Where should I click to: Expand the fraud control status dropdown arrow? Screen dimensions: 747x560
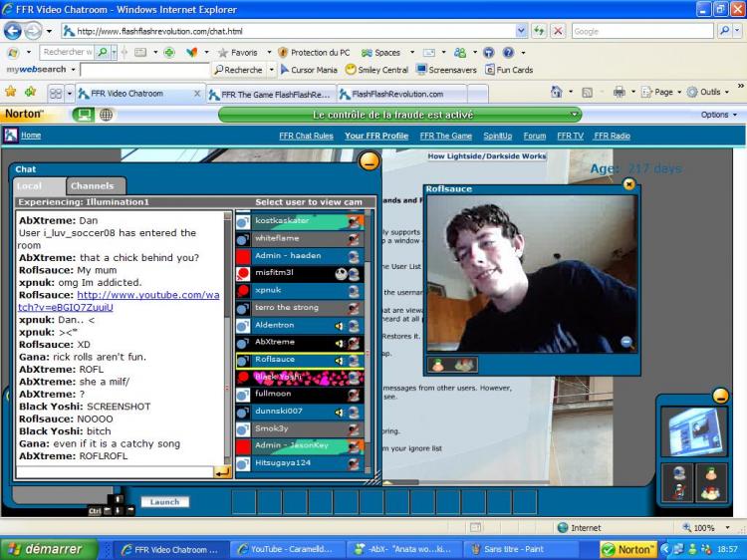click(575, 115)
